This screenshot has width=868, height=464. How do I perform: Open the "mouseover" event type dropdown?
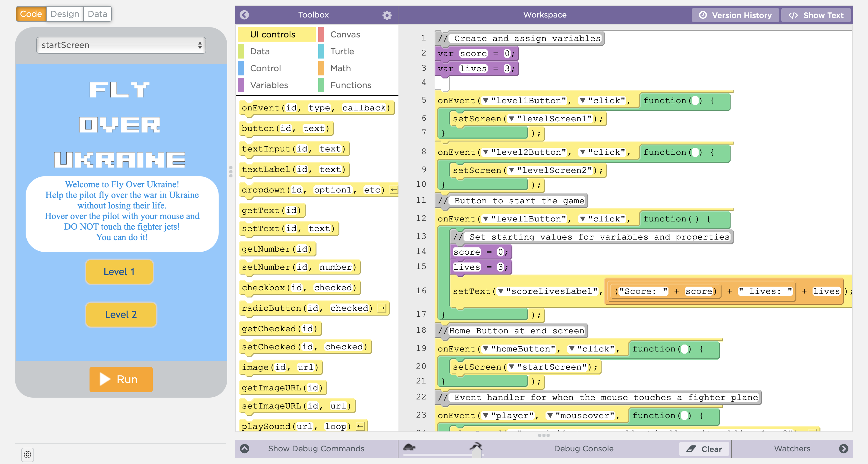point(550,415)
